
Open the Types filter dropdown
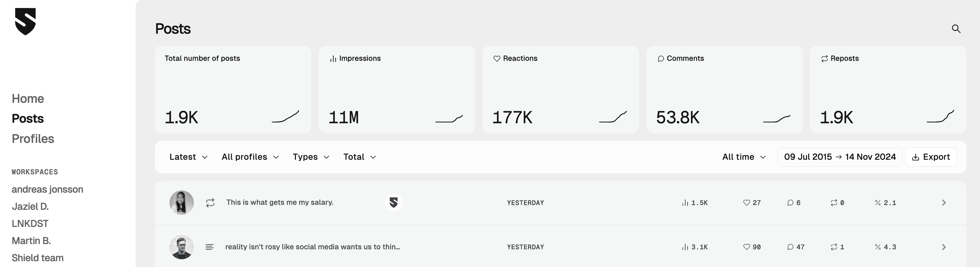(x=311, y=157)
